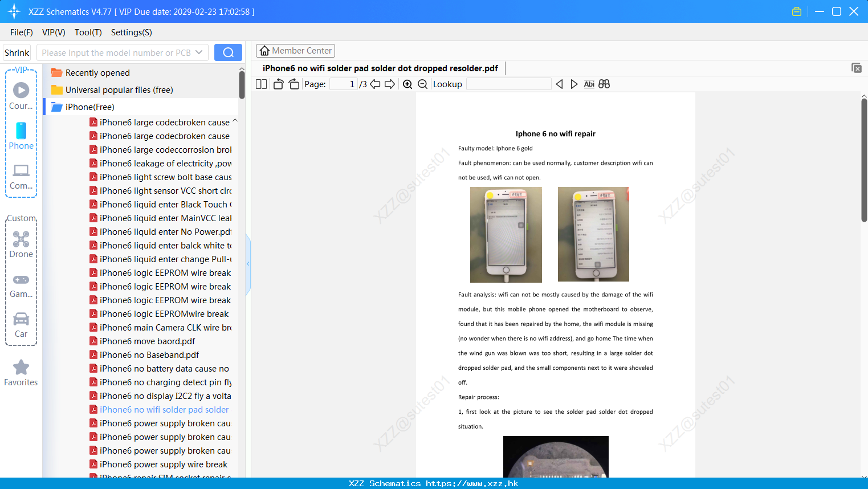Zoom in on the PDF
Viewport: 868px width, 489px height.
pyautogui.click(x=407, y=84)
